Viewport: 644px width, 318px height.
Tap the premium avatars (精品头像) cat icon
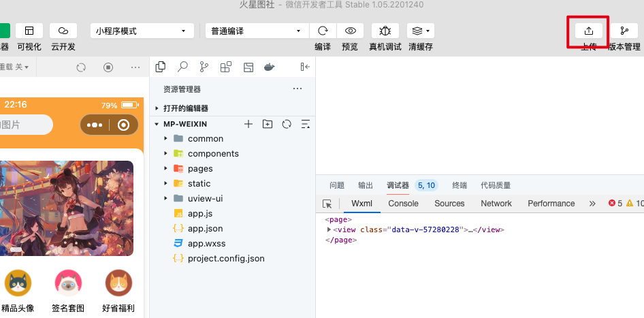(x=18, y=283)
